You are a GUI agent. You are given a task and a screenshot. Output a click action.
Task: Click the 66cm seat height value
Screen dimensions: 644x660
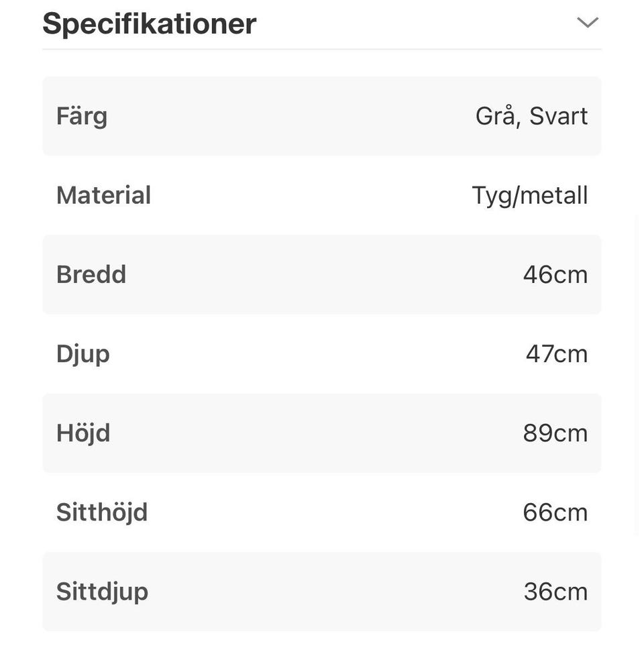555,512
